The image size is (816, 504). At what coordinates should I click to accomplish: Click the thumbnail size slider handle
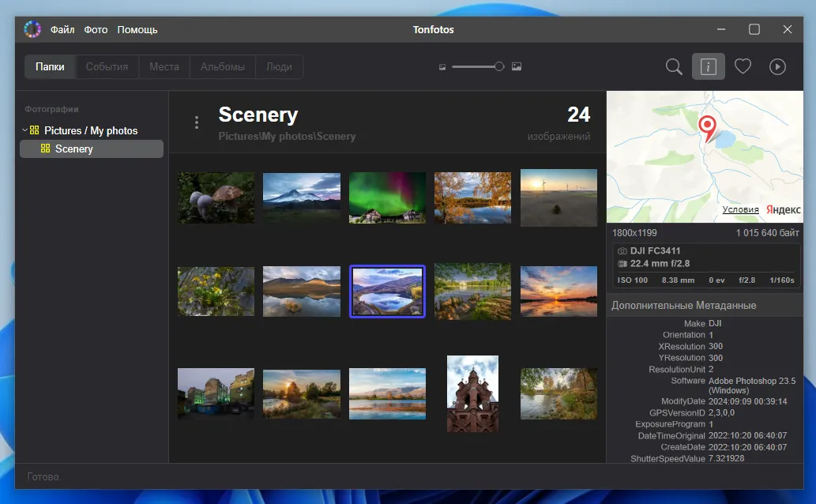(499, 67)
